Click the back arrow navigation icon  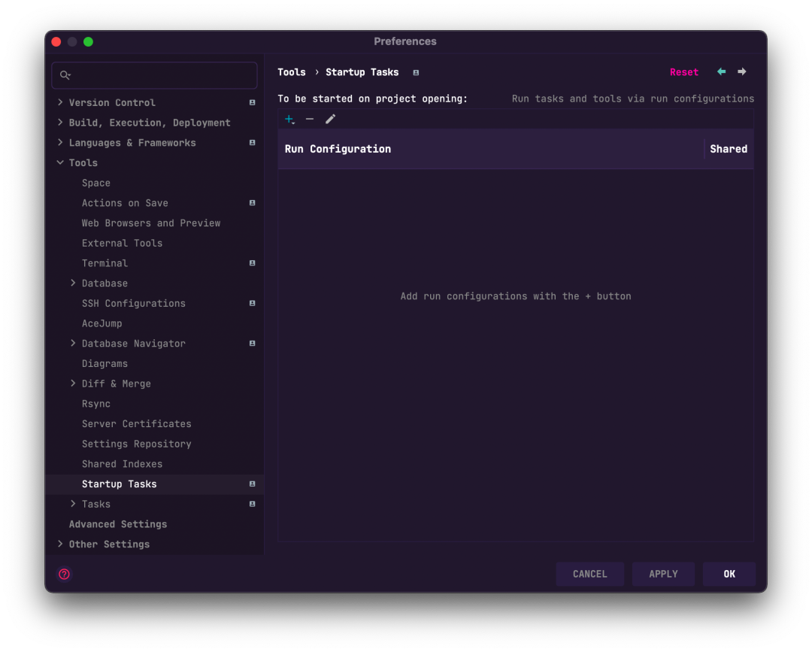[721, 71]
